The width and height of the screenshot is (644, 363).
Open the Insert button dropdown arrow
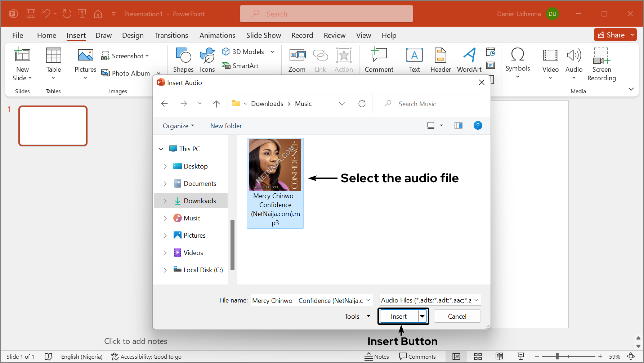(x=422, y=316)
